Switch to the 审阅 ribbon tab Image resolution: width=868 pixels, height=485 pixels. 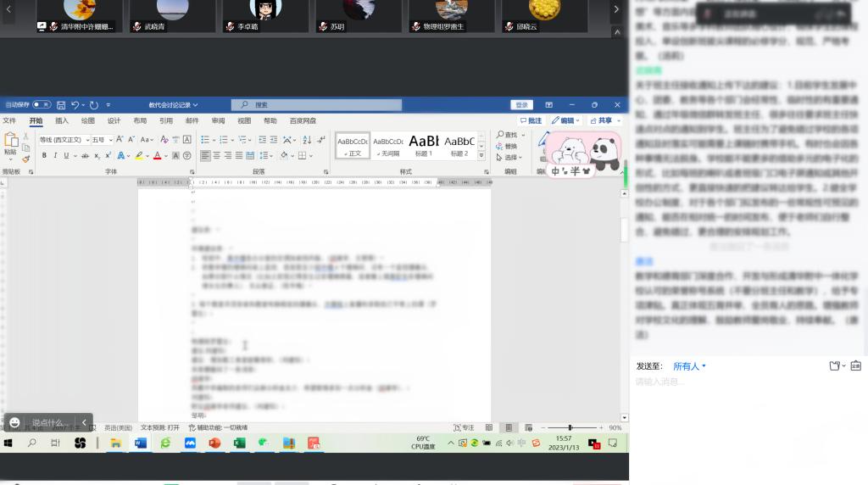point(218,121)
